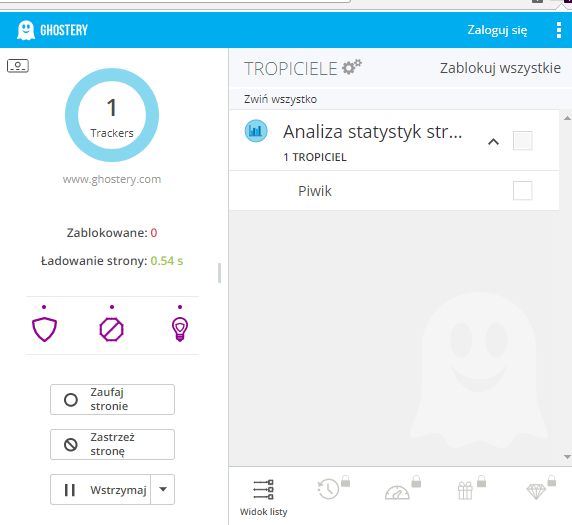
Task: Open tracker settings gears icon
Action: click(x=352, y=67)
